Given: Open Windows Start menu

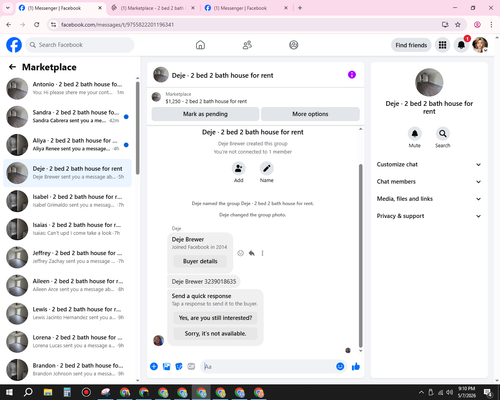Looking at the screenshot, I should click(x=9, y=392).
